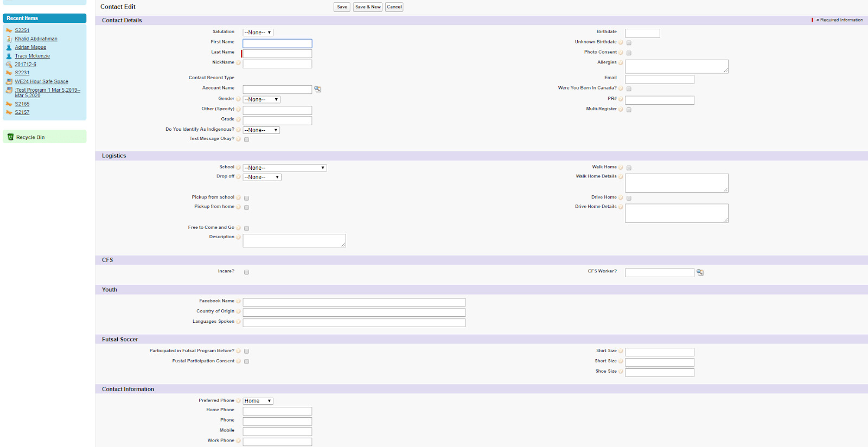Viewport: 868px width, 447px height.
Task: Check the Photo Consent checkbox
Action: [x=629, y=53]
